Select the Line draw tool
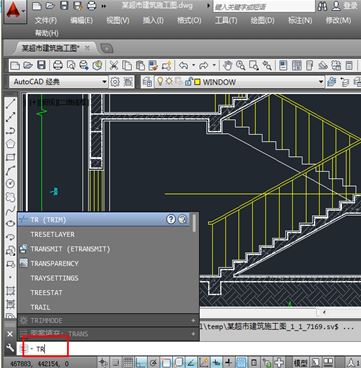361x368 pixels. pyautogui.click(x=11, y=103)
